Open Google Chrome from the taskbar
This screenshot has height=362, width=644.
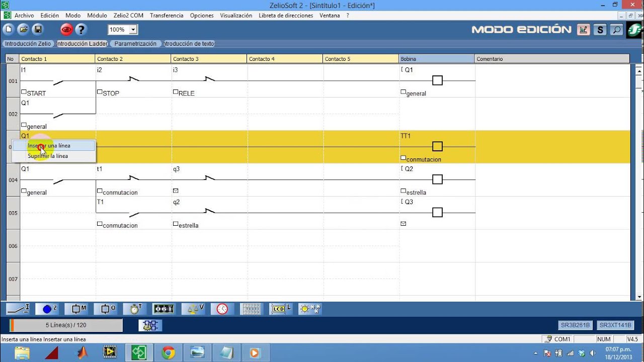click(168, 353)
